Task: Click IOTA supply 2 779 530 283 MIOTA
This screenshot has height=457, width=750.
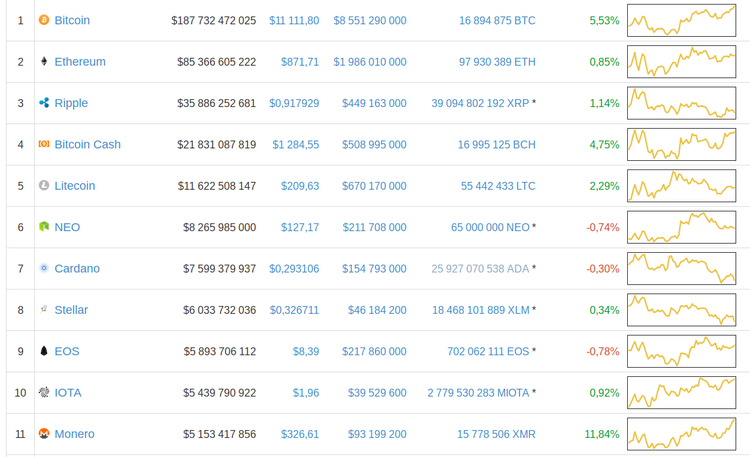Action: click(478, 393)
